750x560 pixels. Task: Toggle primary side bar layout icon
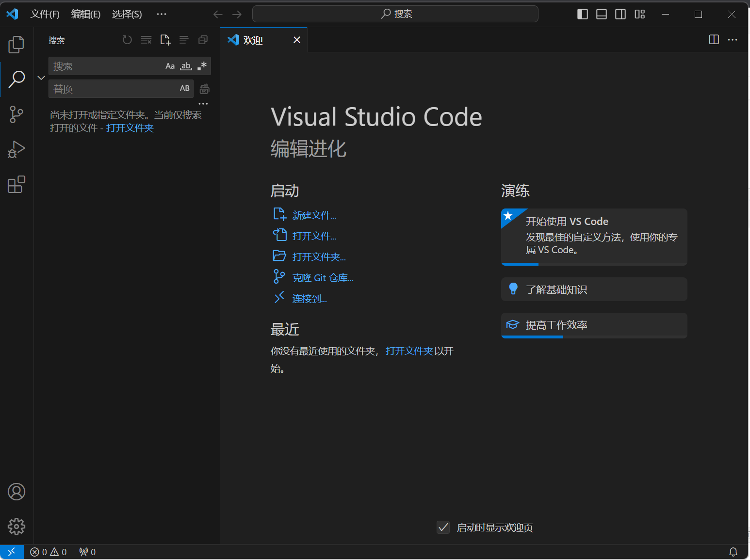(x=583, y=14)
